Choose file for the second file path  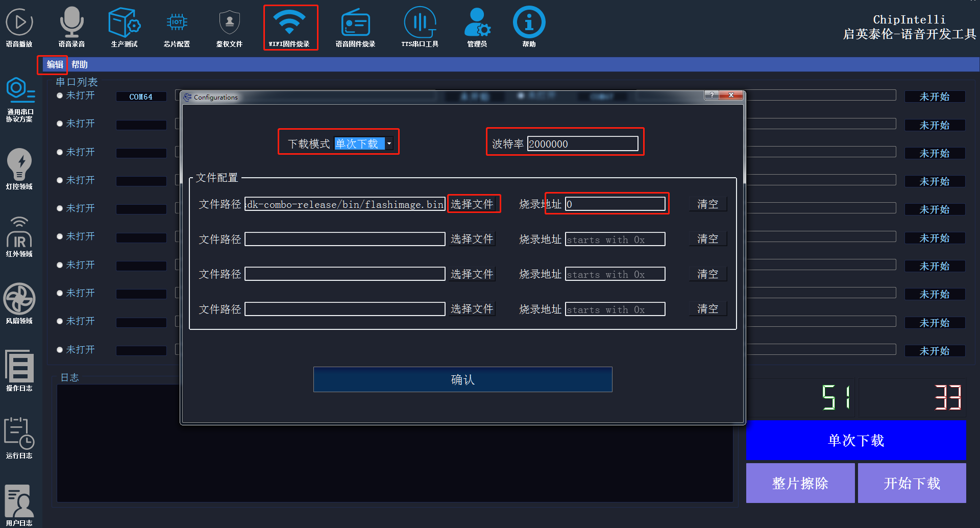point(472,239)
